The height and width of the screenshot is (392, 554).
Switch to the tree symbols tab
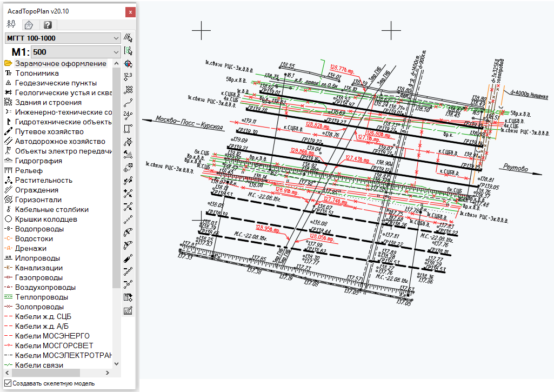coord(11,25)
